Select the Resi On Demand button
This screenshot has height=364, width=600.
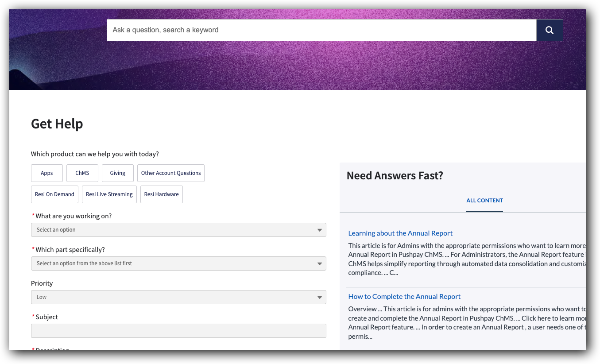point(55,194)
